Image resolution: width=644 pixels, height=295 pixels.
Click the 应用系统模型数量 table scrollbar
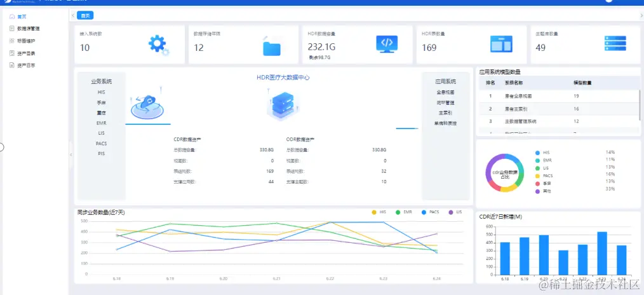639,105
